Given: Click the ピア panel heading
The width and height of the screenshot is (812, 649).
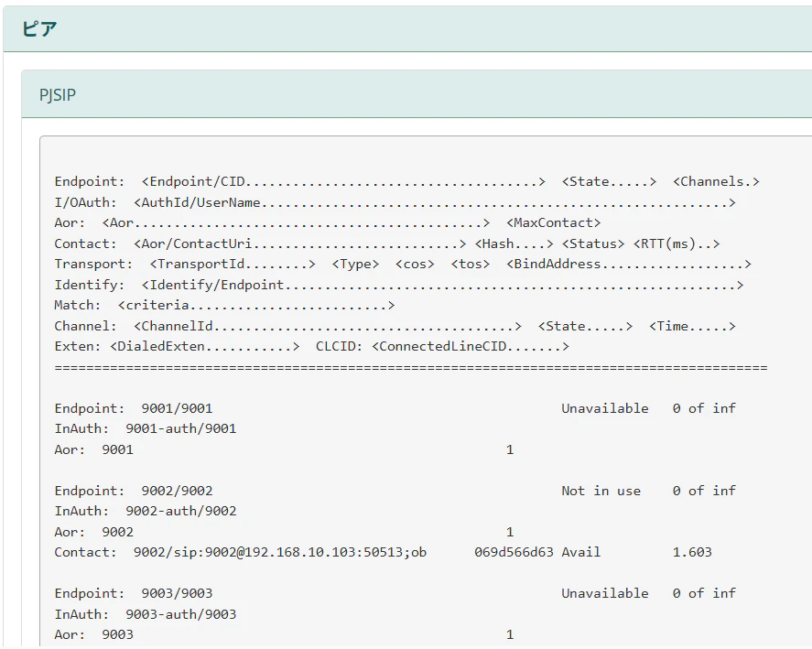Looking at the screenshot, I should coord(39,29).
